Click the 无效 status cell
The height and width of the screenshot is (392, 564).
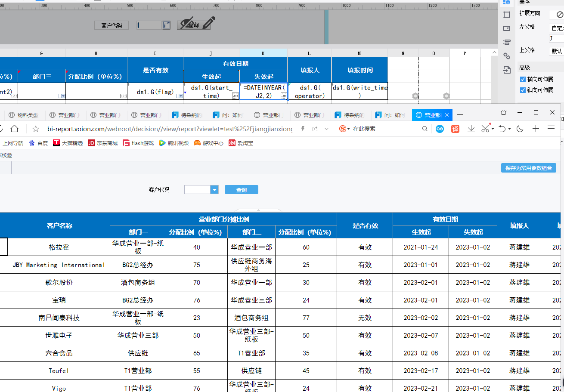[365, 318]
